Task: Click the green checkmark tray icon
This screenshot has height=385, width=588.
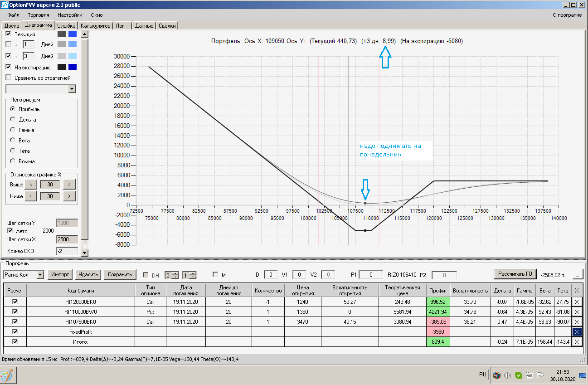Action: click(x=518, y=375)
